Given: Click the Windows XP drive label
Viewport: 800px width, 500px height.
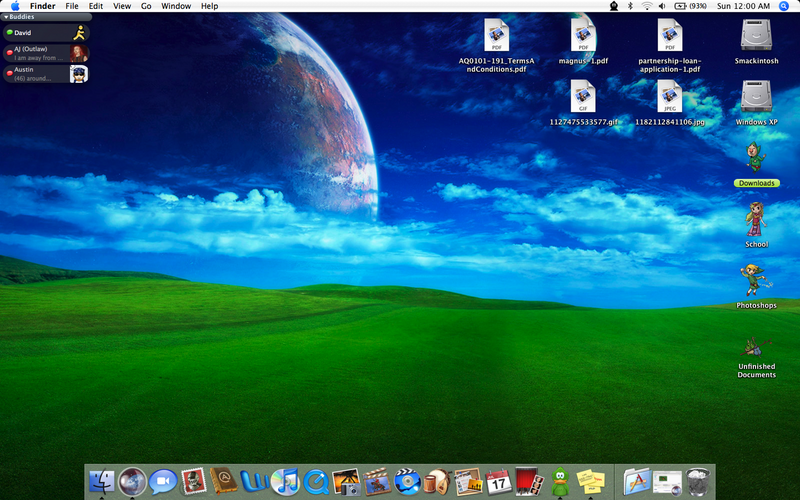Looking at the screenshot, I should (757, 122).
